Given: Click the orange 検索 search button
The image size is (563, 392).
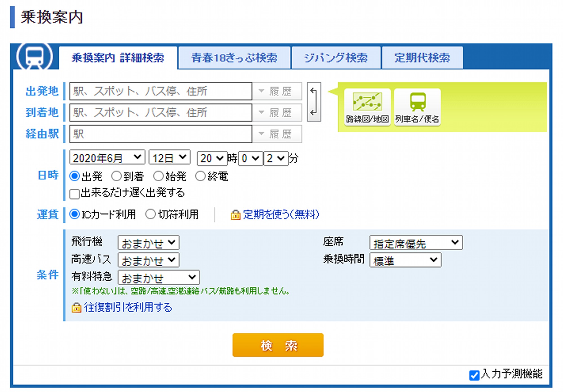Looking at the screenshot, I should [x=278, y=345].
